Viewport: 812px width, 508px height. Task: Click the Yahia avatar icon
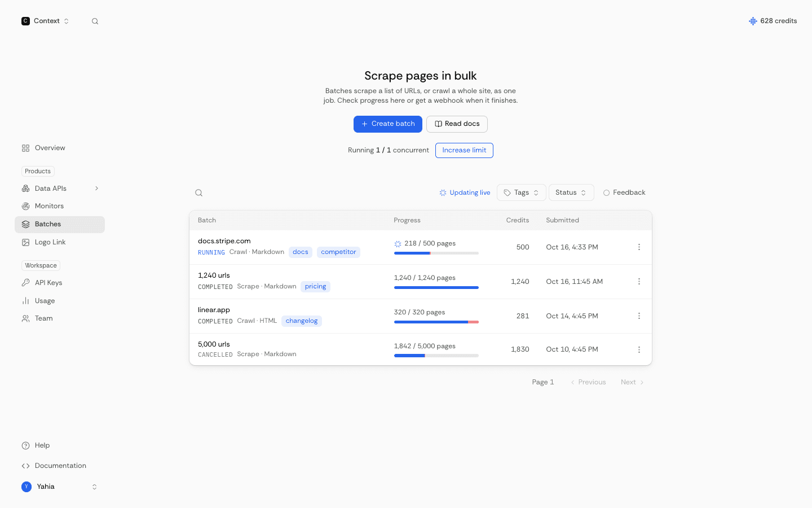click(27, 487)
